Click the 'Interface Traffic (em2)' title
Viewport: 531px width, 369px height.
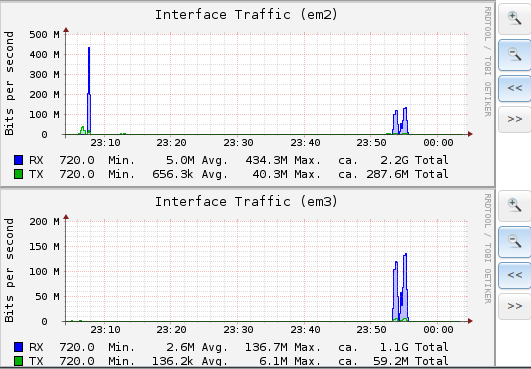[247, 15]
